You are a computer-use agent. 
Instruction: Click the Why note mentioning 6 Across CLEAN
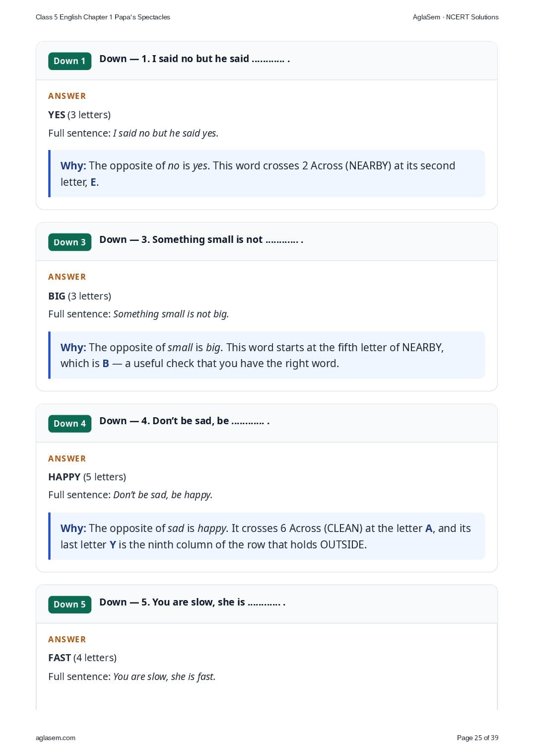point(267,536)
